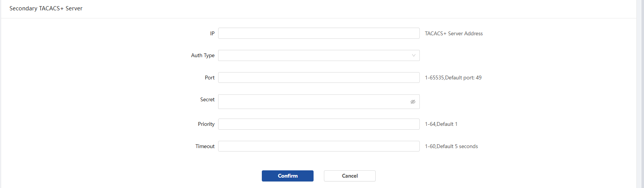Click the Secret field label
Screen dimensions: 644x188
click(207, 99)
